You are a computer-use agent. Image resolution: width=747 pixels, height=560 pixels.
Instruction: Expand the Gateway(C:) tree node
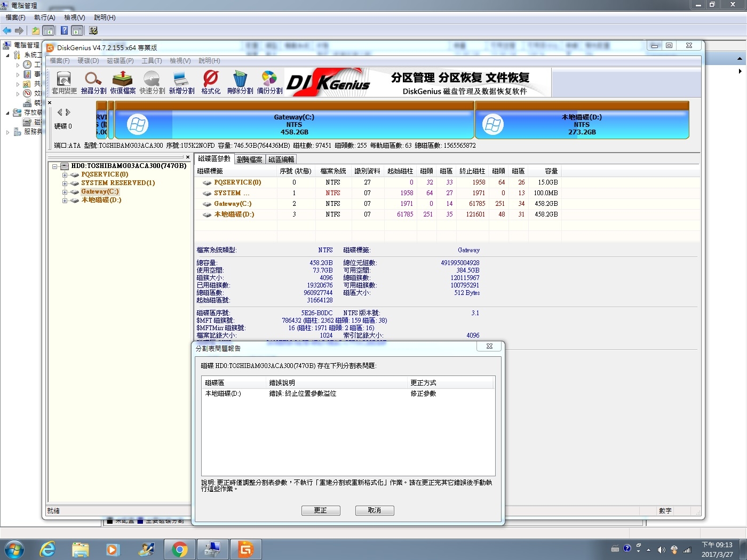[65, 191]
